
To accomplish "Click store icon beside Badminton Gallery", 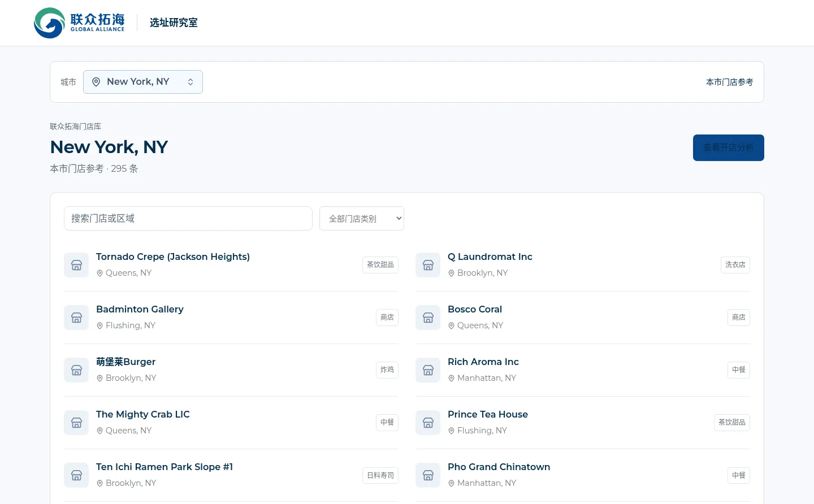I will coord(76,318).
